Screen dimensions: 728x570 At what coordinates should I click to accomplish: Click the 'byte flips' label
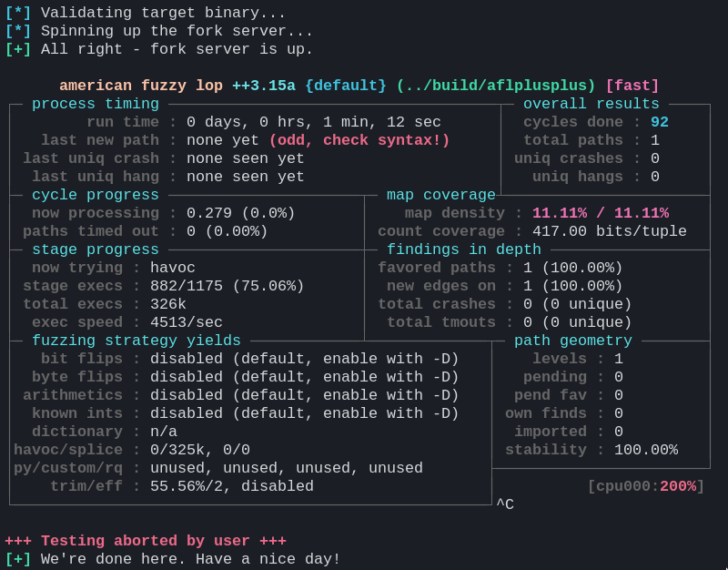77,376
